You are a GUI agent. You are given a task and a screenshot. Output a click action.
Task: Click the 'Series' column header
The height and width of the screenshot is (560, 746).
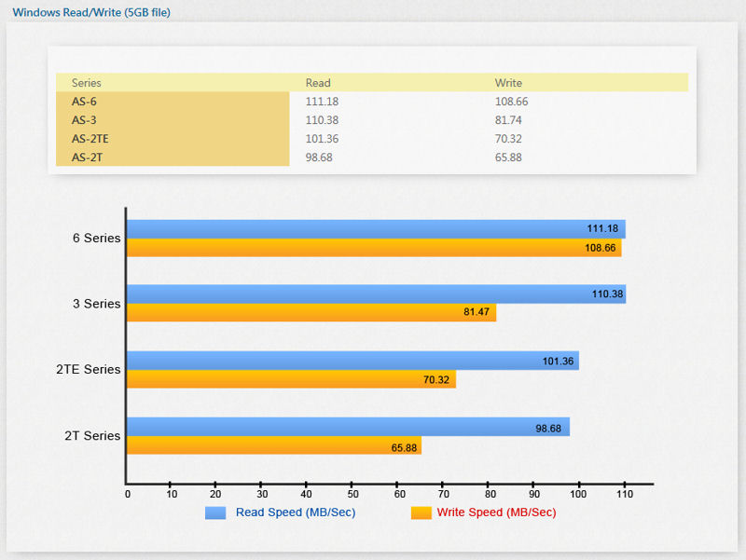click(x=86, y=83)
